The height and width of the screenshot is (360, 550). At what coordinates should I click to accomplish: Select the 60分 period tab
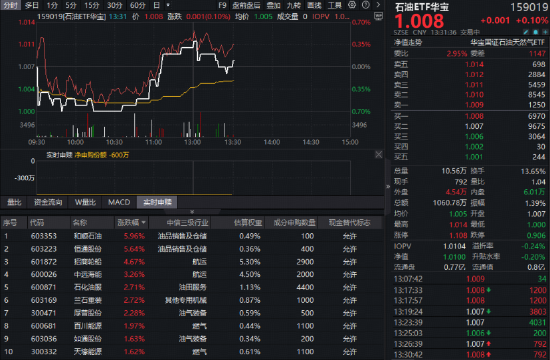(x=138, y=5)
